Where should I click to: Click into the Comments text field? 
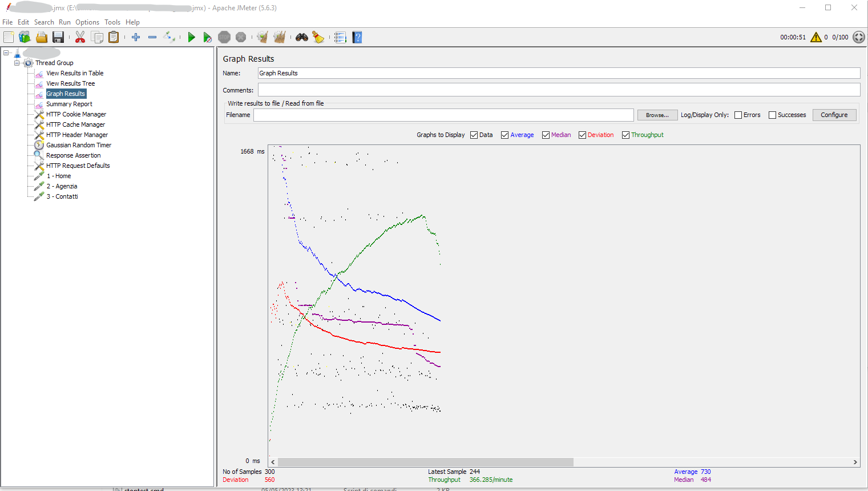tap(559, 90)
